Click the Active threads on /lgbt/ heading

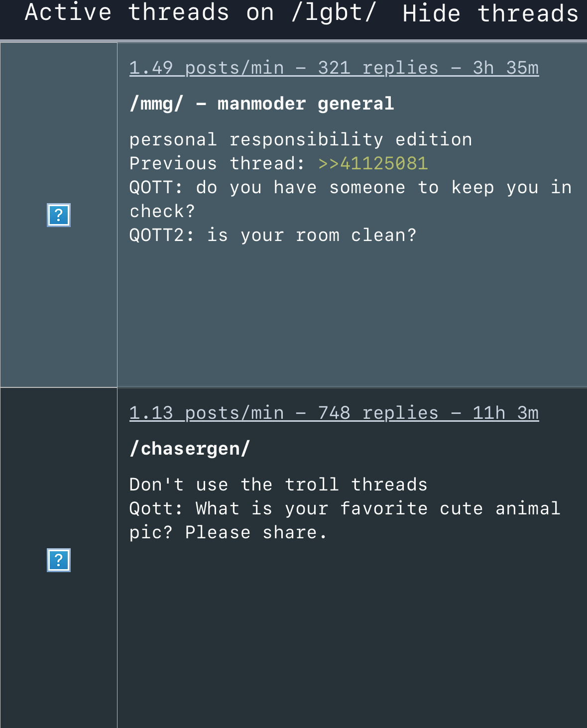[x=201, y=12]
